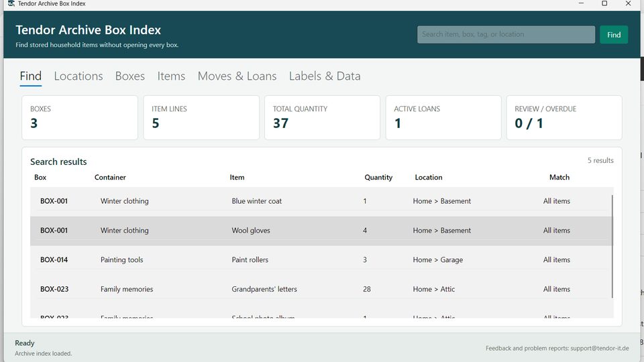Click Home > Attic in Grandparents' letters row

click(434, 290)
